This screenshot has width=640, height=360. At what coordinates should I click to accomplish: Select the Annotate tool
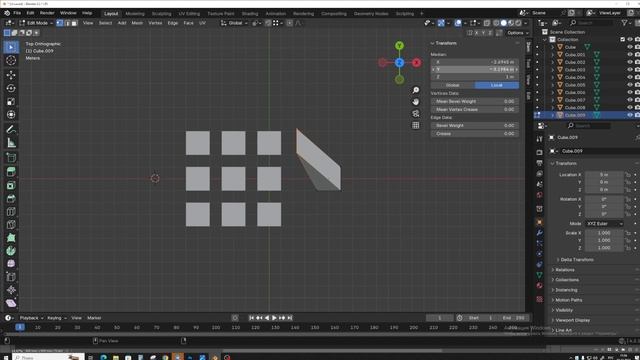[x=11, y=130]
